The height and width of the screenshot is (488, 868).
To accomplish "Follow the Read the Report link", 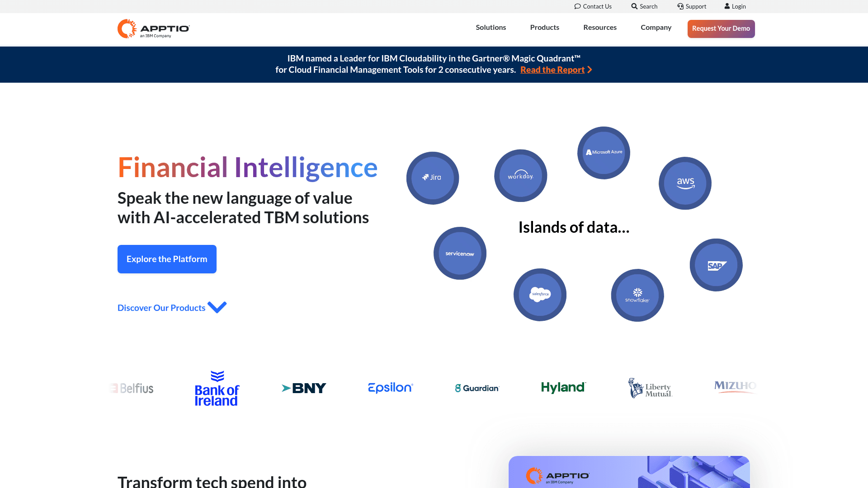I will [x=552, y=70].
